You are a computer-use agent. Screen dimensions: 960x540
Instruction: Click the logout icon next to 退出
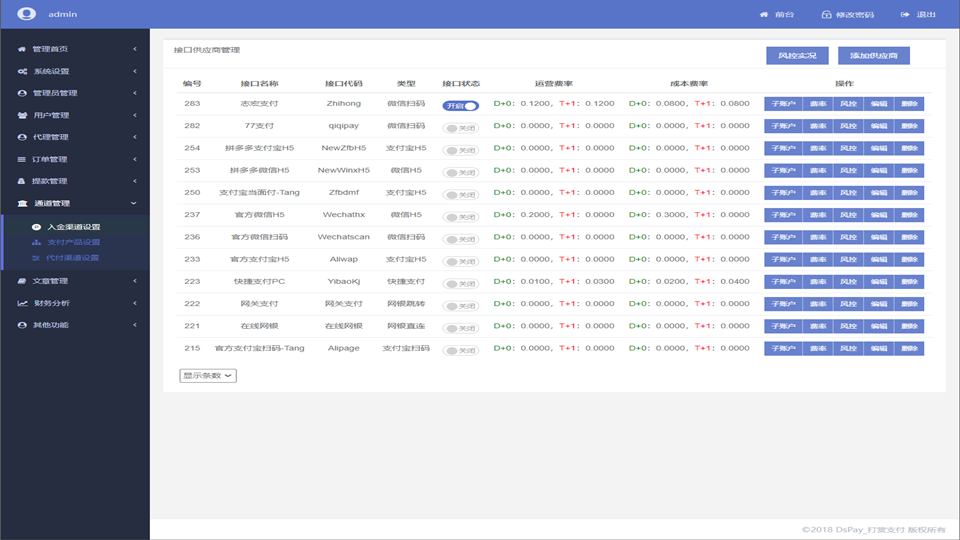(x=905, y=15)
